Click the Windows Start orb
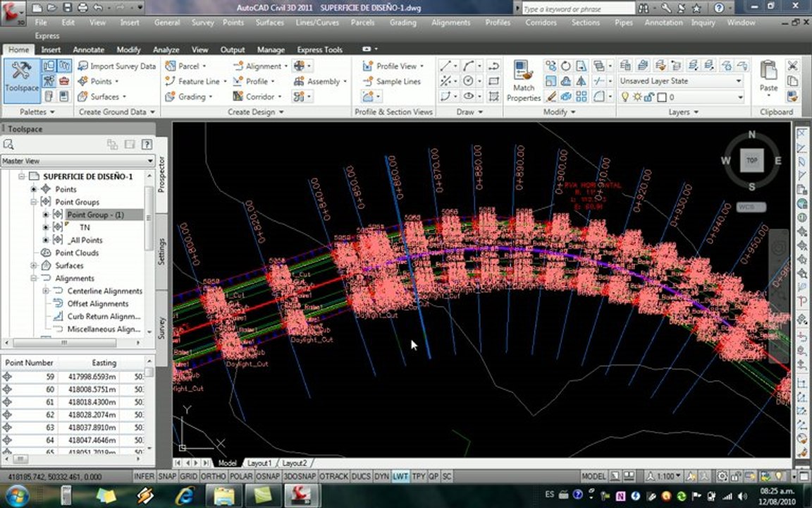 click(x=17, y=495)
